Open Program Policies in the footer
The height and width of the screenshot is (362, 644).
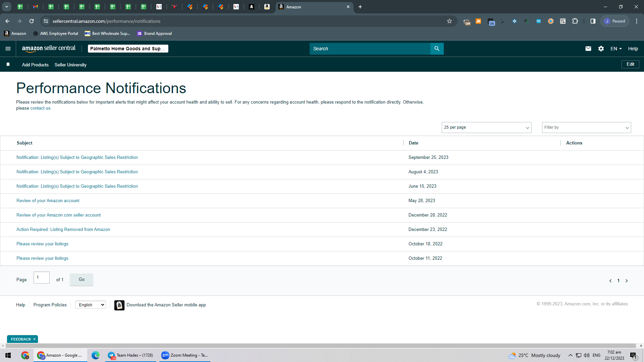pos(50,305)
